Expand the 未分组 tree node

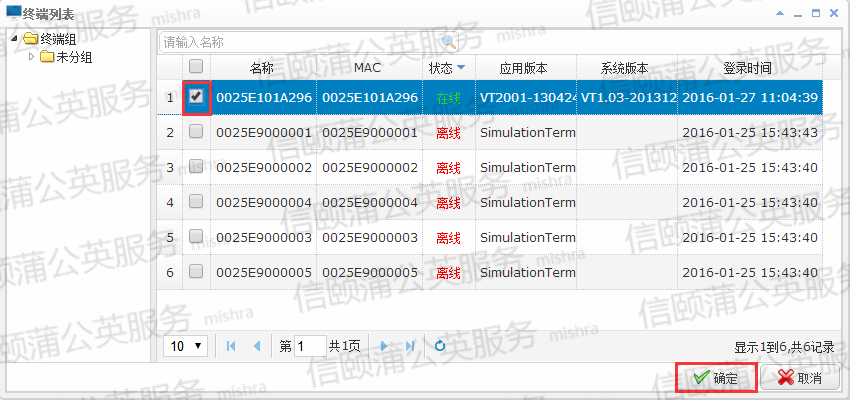31,57
